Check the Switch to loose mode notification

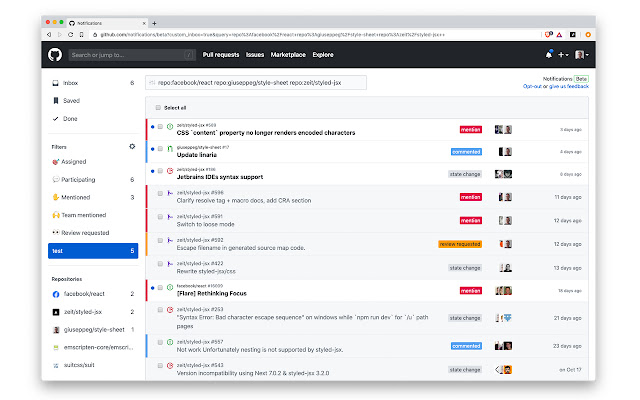(160, 217)
